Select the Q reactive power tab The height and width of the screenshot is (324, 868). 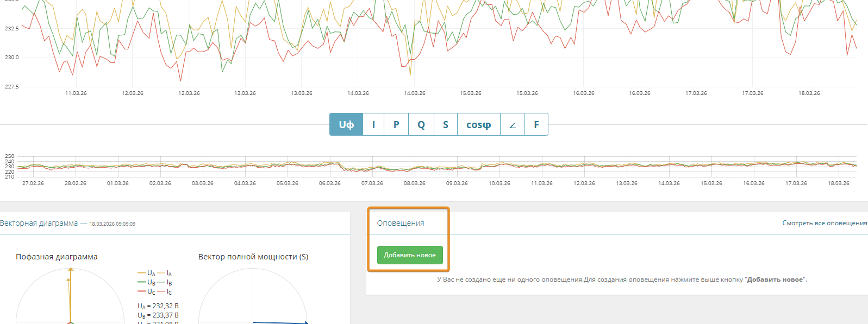421,125
